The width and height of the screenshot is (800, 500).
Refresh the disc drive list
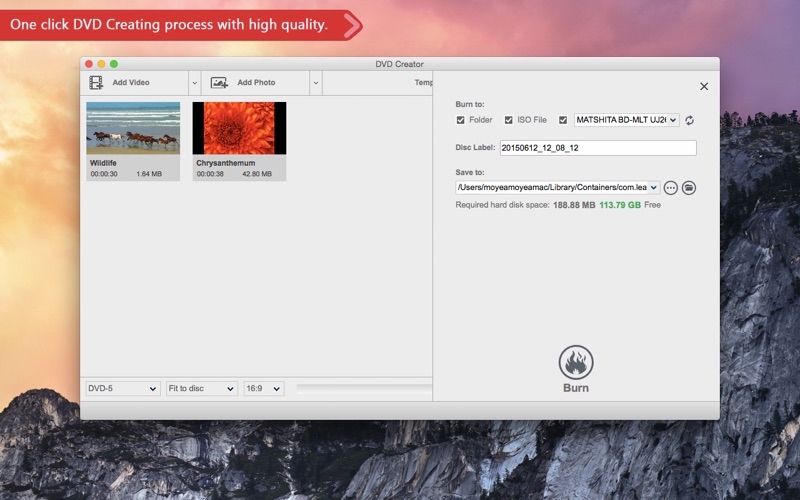(x=689, y=120)
